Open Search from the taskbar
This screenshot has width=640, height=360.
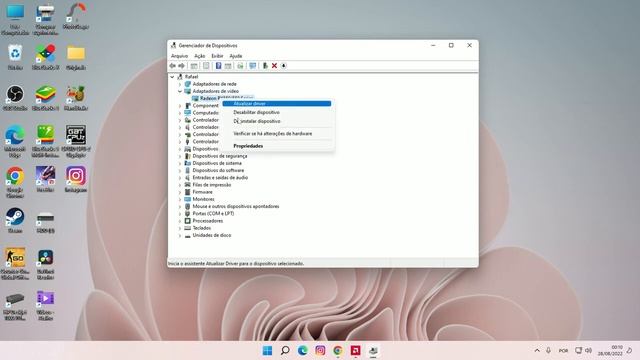tap(285, 351)
